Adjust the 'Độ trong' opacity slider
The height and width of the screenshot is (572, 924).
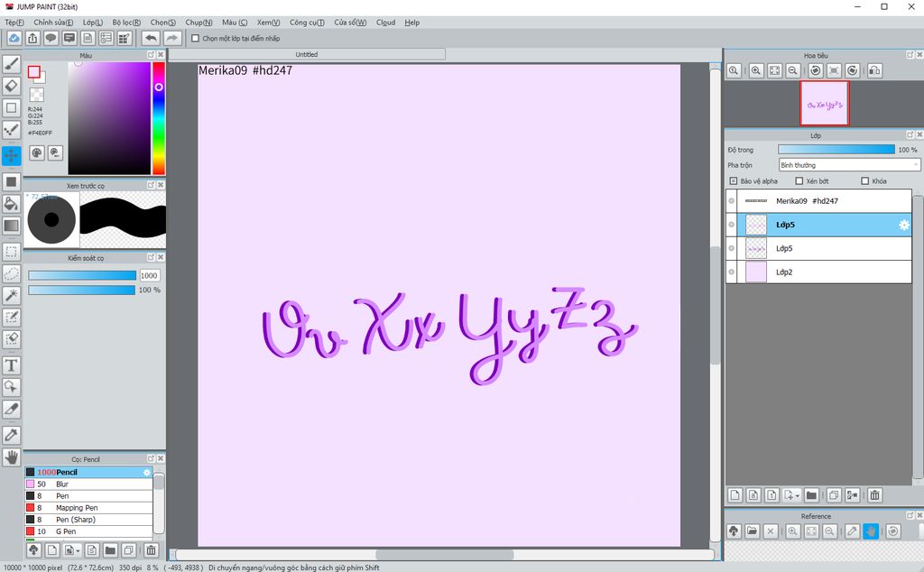(x=836, y=150)
